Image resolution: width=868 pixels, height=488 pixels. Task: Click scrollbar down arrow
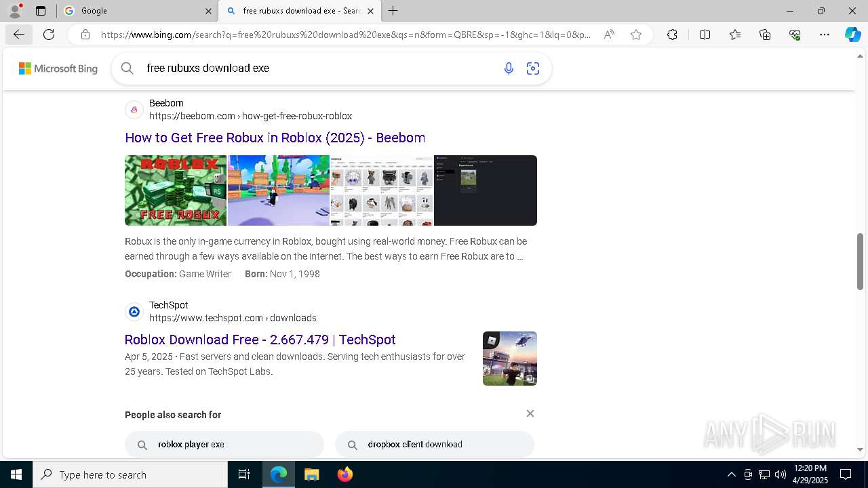coord(860,449)
